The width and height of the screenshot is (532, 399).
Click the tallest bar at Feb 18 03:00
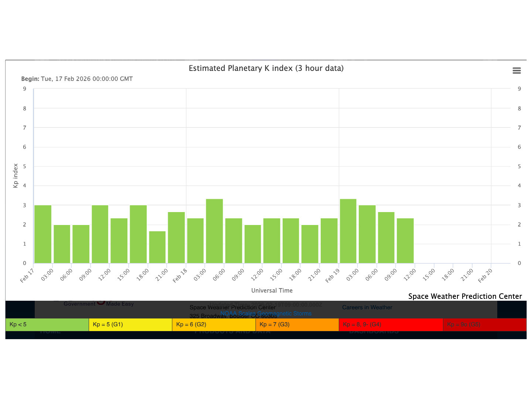214,231
